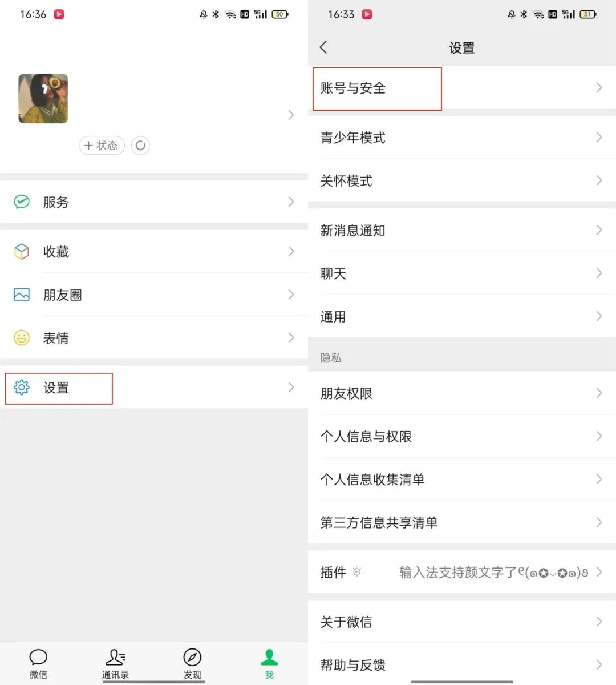Screen dimensions: 616x685
Task: Tap the circular refresh icon beside status
Action: [140, 146]
